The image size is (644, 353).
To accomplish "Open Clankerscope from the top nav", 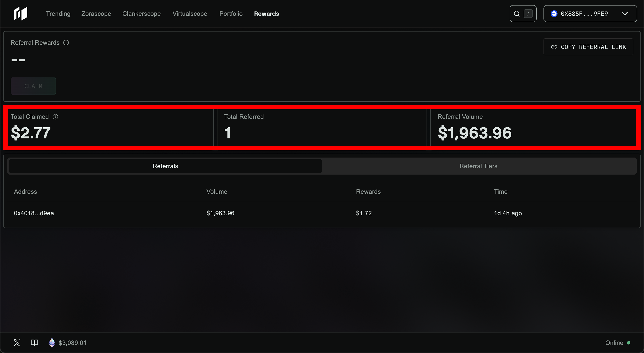I will point(141,14).
